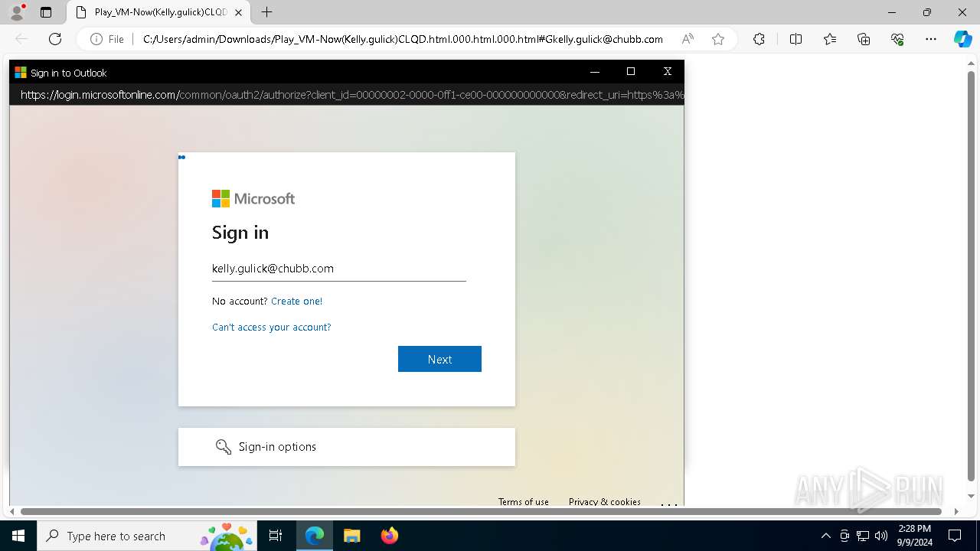
Task: View File site information icon
Action: (106, 39)
